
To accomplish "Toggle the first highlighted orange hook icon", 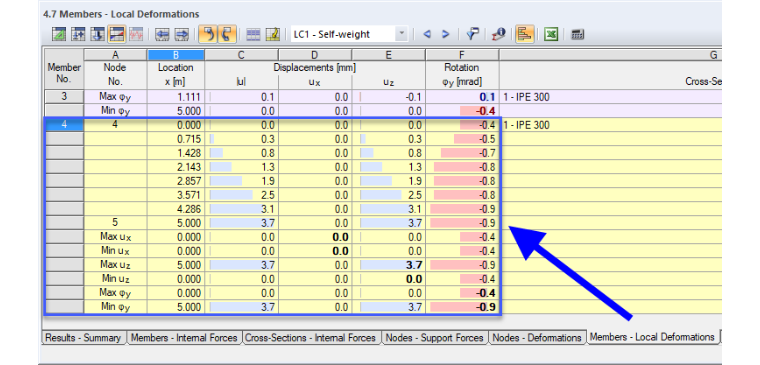I will (208, 34).
